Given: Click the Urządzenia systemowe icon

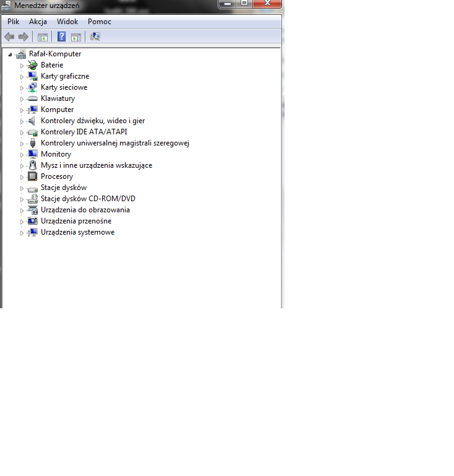Looking at the screenshot, I should pyautogui.click(x=32, y=232).
